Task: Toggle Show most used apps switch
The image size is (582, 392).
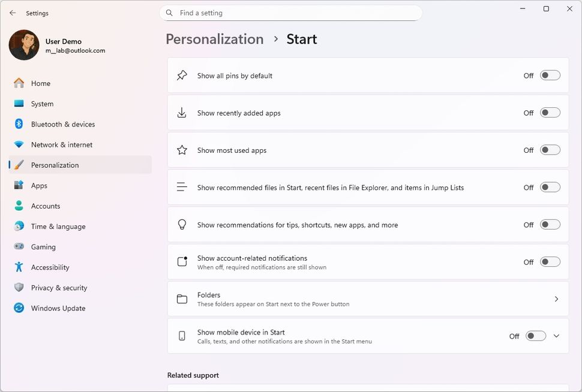Action: click(550, 150)
